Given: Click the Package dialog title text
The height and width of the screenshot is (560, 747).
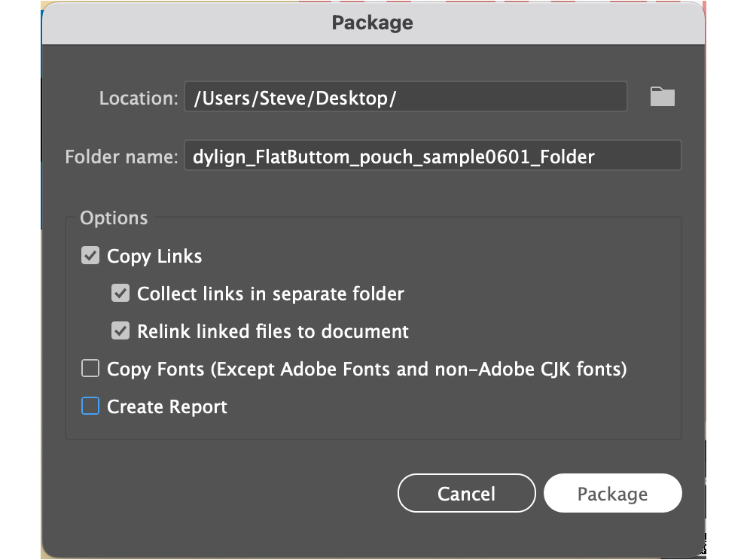Looking at the screenshot, I should tap(373, 23).
